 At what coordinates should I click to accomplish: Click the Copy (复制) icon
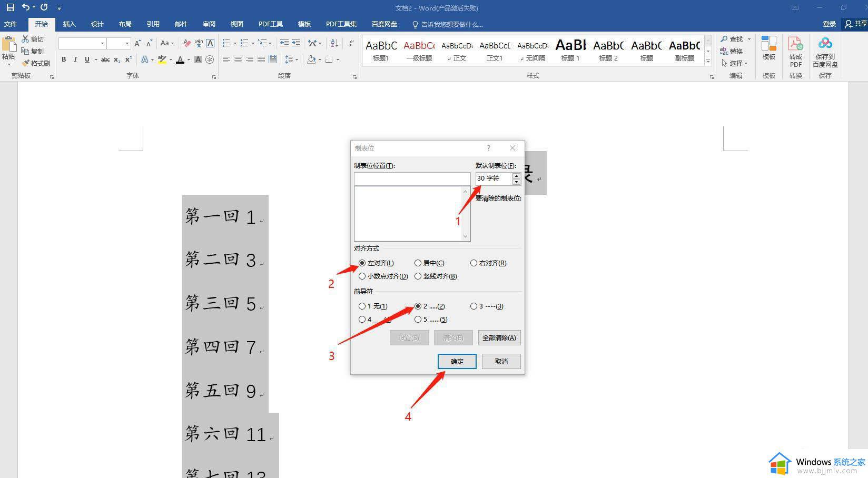pyautogui.click(x=25, y=51)
